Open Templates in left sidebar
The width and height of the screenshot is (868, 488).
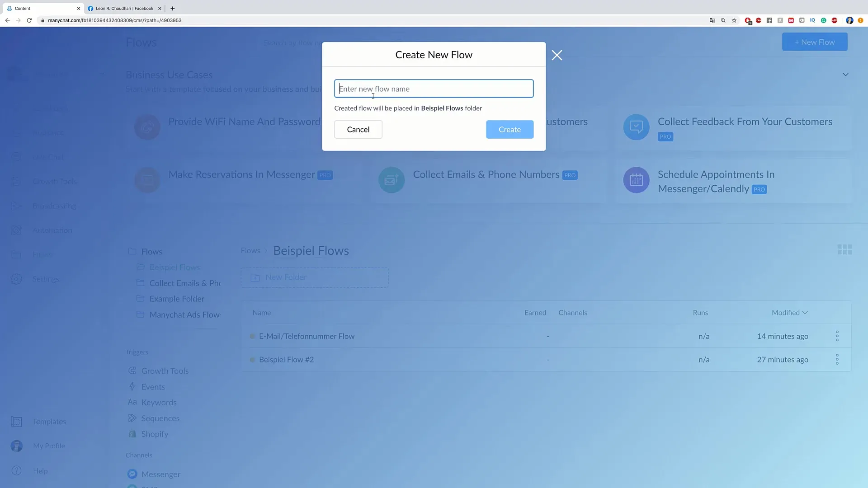point(49,422)
